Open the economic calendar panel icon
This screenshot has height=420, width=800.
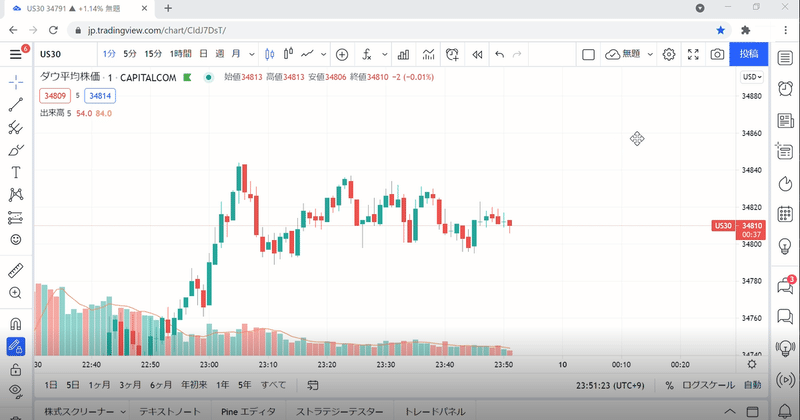click(785, 214)
